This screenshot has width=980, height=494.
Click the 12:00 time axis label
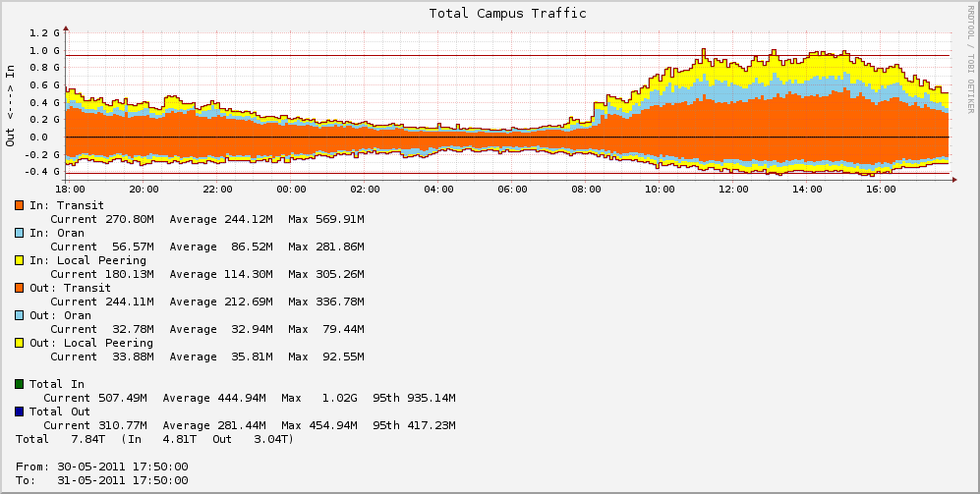[x=733, y=190]
